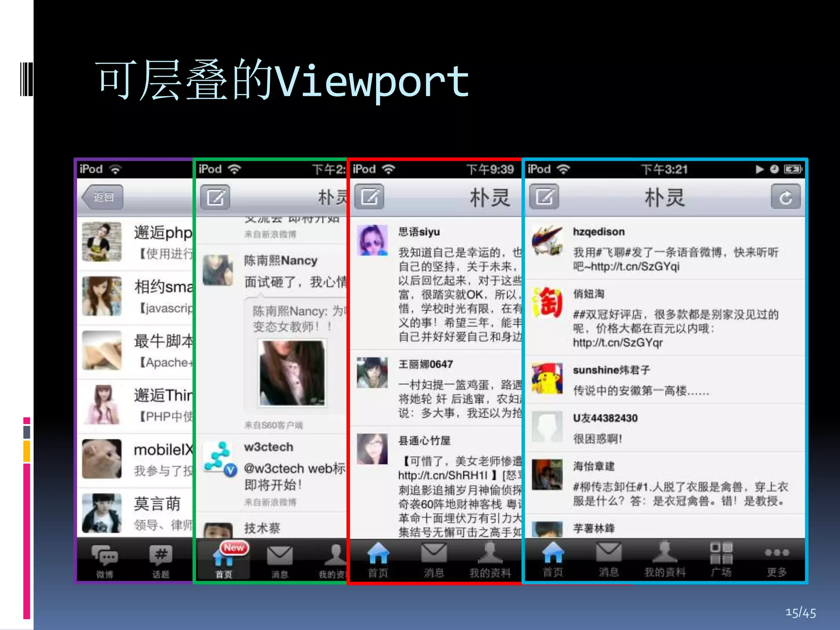
Task: Click username 县通心竹屋
Action: coord(424,441)
